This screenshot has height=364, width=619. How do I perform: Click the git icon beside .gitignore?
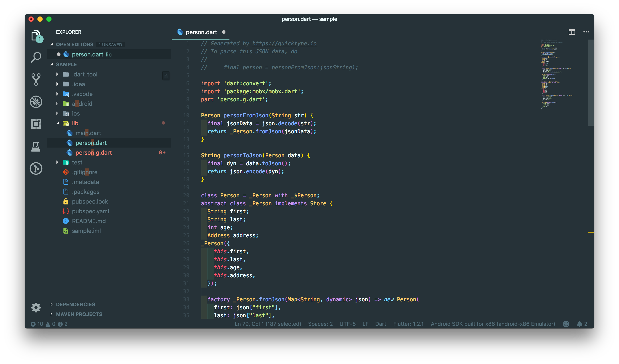tap(66, 172)
